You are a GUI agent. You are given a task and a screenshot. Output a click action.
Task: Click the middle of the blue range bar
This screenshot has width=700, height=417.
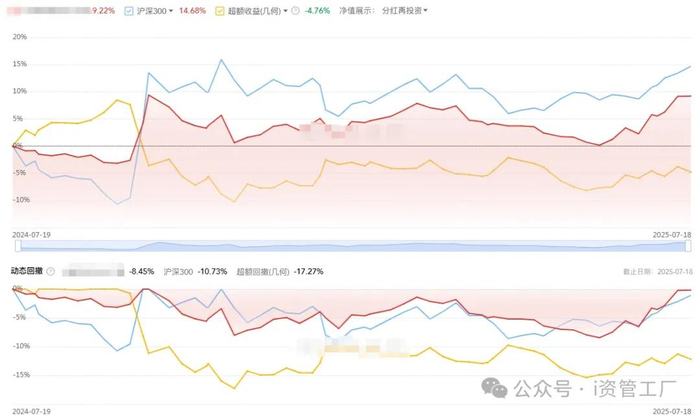(353, 246)
